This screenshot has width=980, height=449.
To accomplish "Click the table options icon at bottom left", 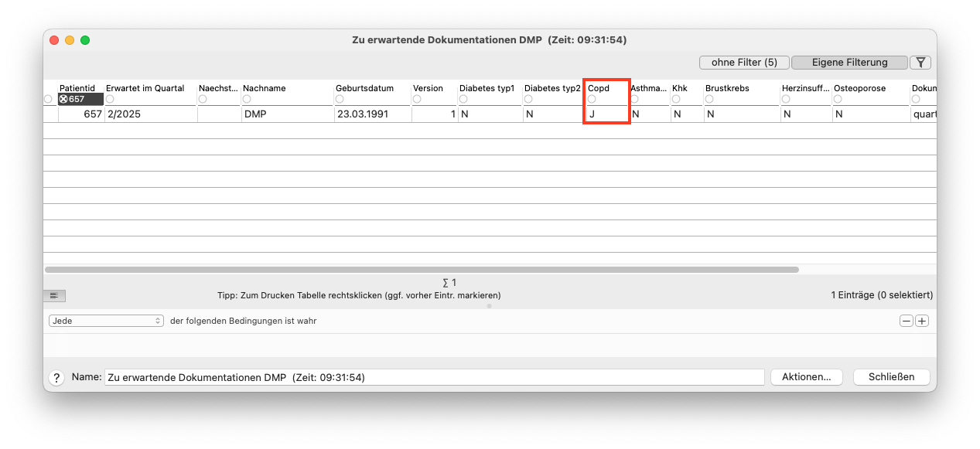I will tap(55, 295).
